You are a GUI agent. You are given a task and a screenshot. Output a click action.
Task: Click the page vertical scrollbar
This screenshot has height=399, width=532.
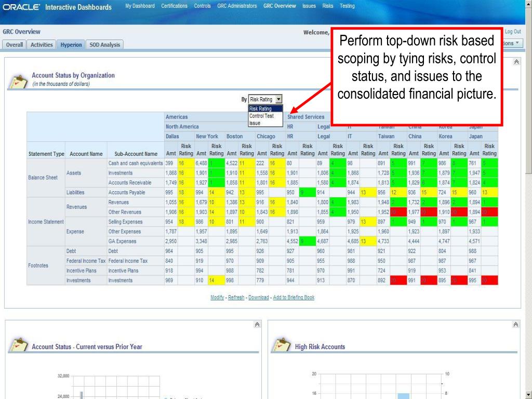point(528,199)
